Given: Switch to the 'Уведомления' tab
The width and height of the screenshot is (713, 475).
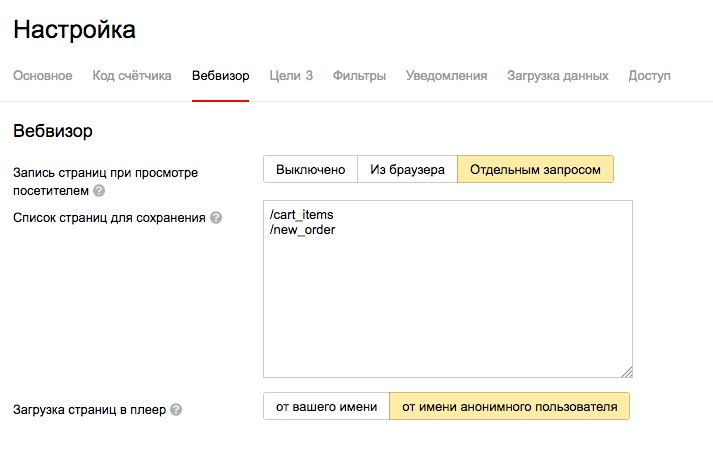Looking at the screenshot, I should 447,75.
